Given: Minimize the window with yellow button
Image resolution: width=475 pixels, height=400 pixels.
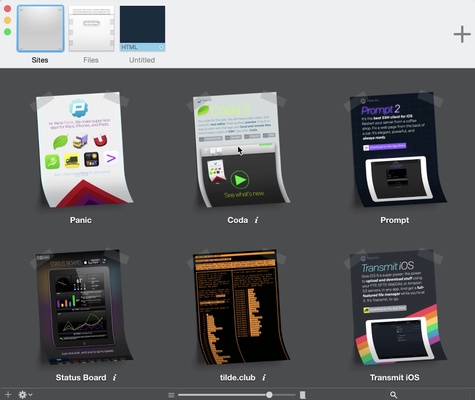Looking at the screenshot, I should tap(7, 20).
